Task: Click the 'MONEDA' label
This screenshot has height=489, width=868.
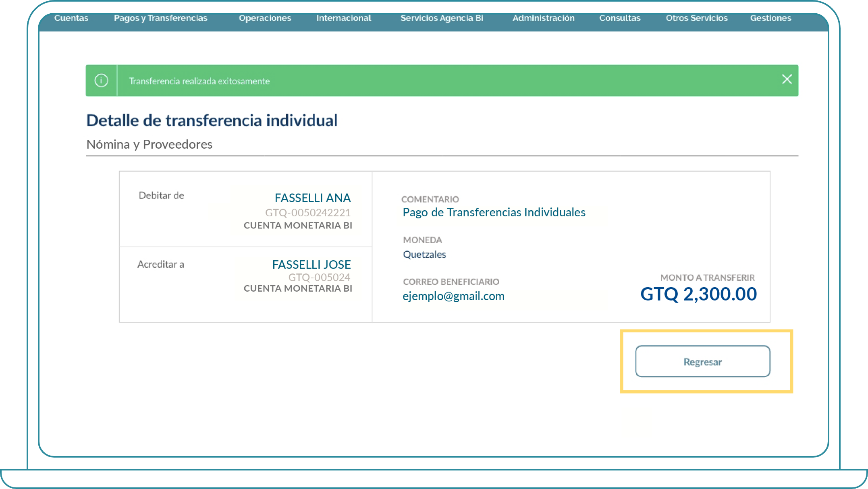Action: (422, 240)
